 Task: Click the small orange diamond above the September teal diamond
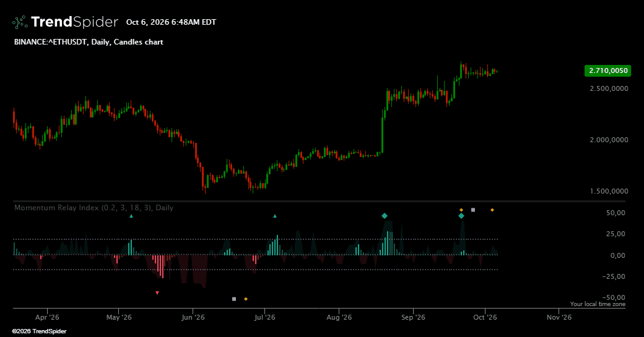click(461, 210)
